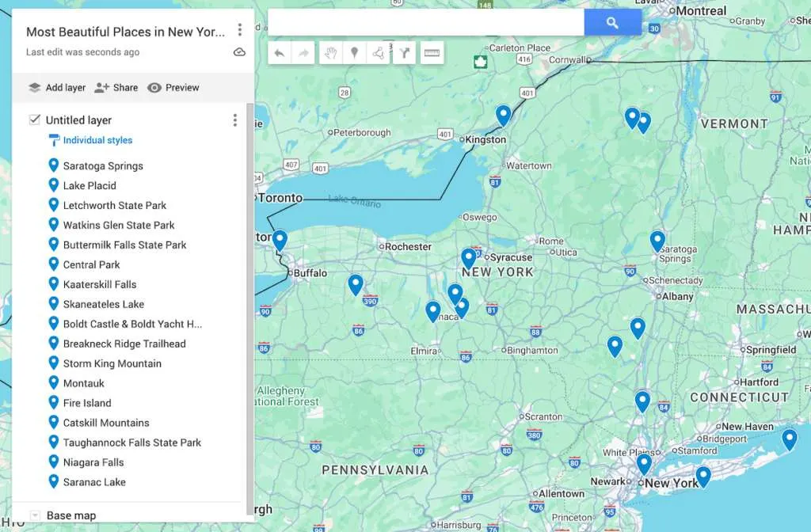The image size is (811, 532).
Task: Click the Preview eye icon
Action: coord(154,87)
